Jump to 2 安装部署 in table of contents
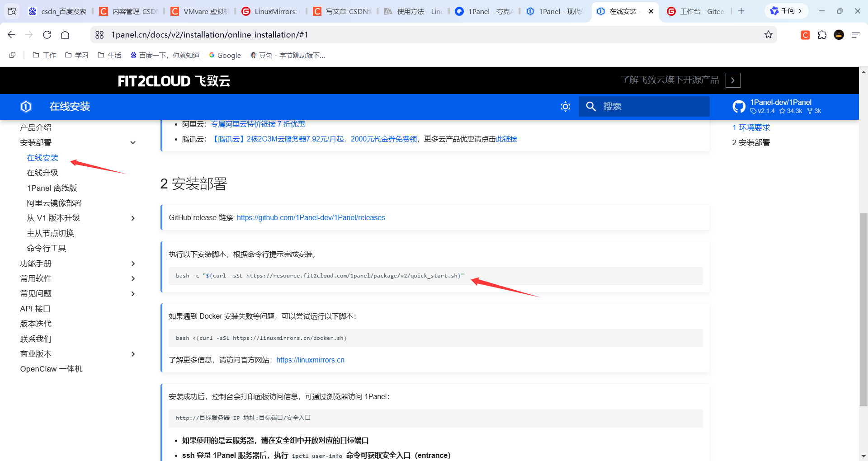Viewport: 868px width, 461px height. 751,143
